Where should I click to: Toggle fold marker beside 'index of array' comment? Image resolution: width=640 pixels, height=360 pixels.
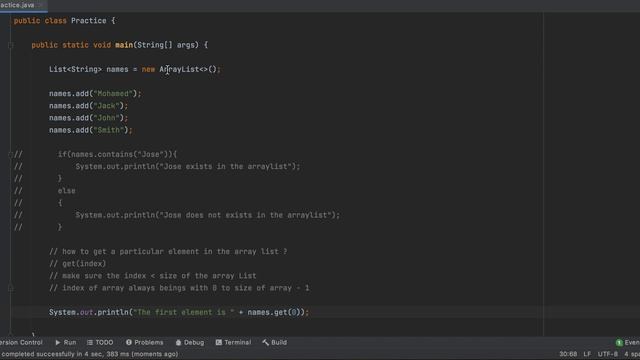[x=11, y=288]
